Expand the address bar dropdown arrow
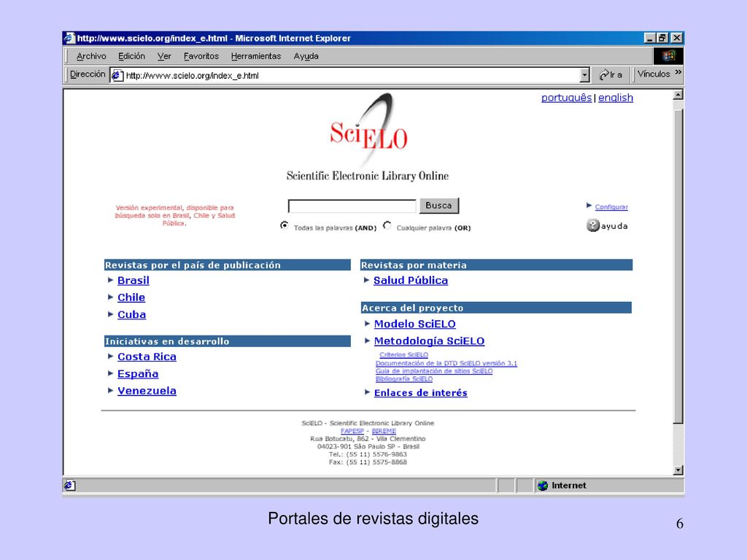Image resolution: width=747 pixels, height=560 pixels. point(585,75)
